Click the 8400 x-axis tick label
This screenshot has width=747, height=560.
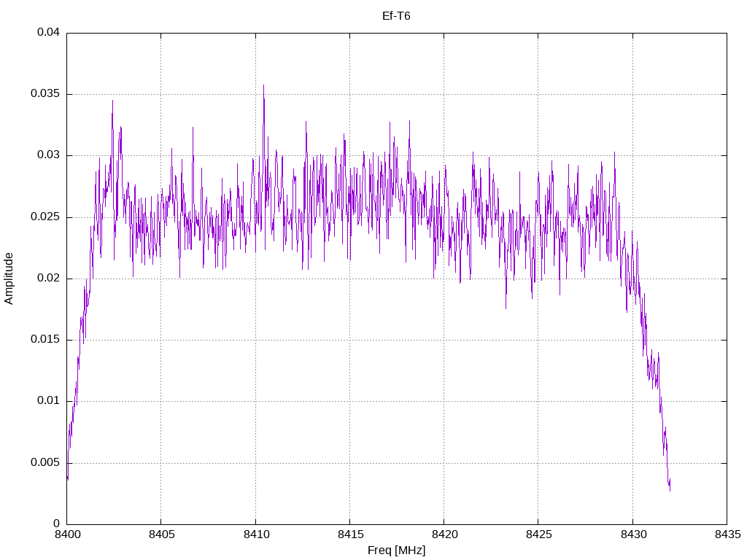point(67,534)
